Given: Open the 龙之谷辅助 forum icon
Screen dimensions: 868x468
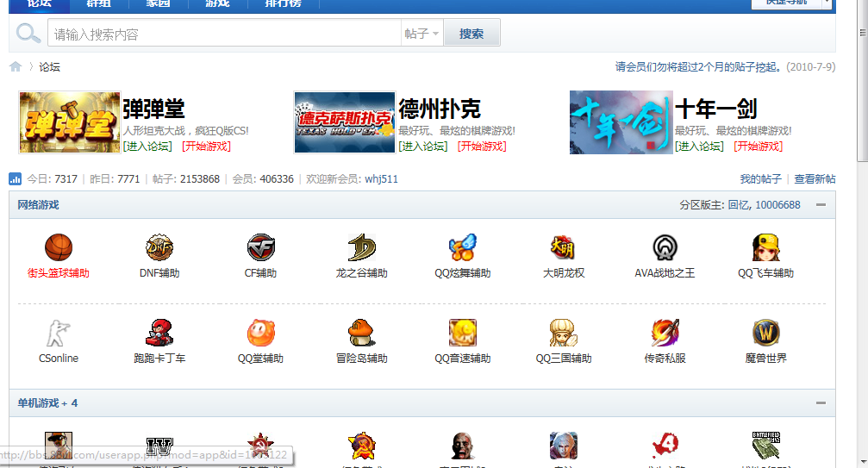Looking at the screenshot, I should coord(361,247).
